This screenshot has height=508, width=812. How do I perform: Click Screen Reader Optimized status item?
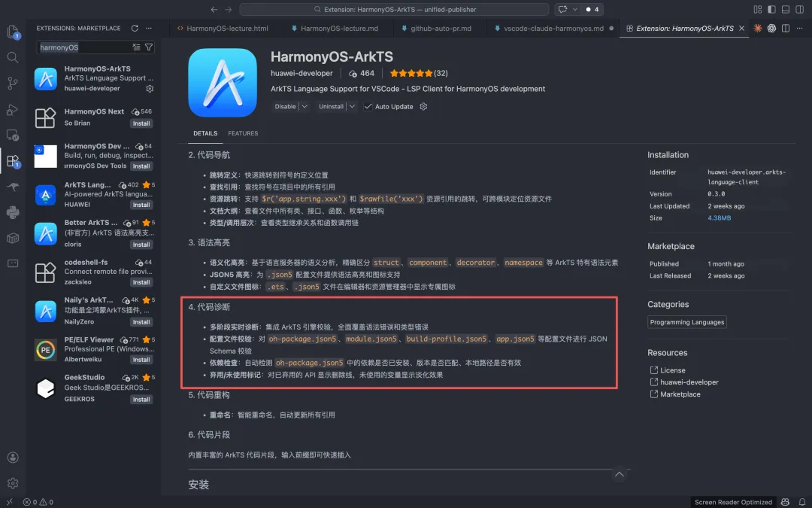pyautogui.click(x=733, y=502)
